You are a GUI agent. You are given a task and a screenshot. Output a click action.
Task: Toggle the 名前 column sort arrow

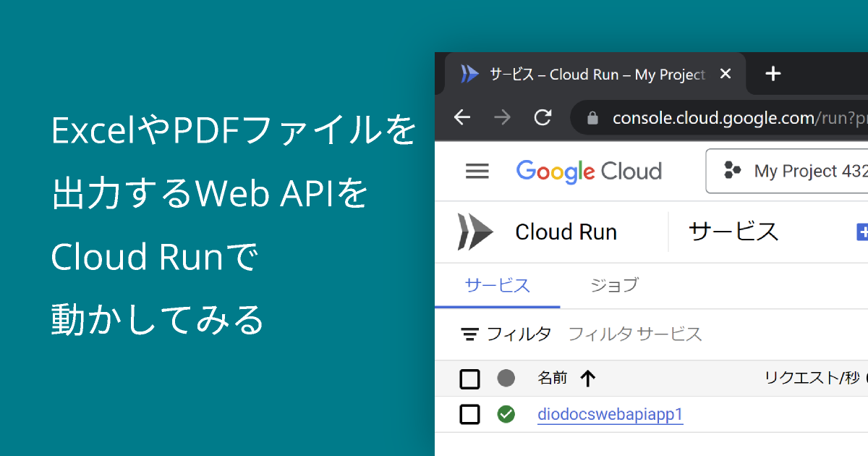587,378
